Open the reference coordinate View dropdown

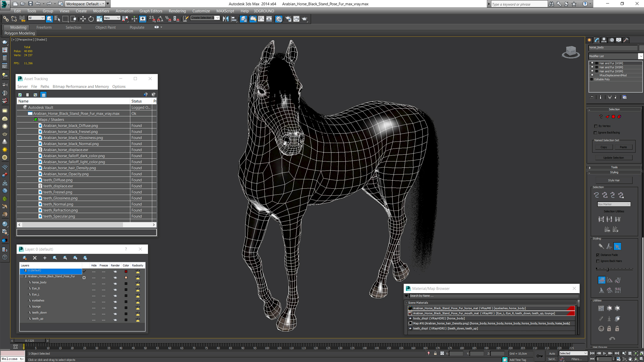(x=112, y=18)
